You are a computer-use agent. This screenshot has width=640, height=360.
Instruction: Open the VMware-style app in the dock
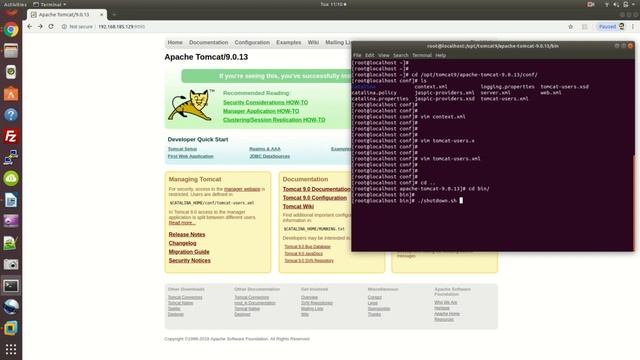[11, 328]
